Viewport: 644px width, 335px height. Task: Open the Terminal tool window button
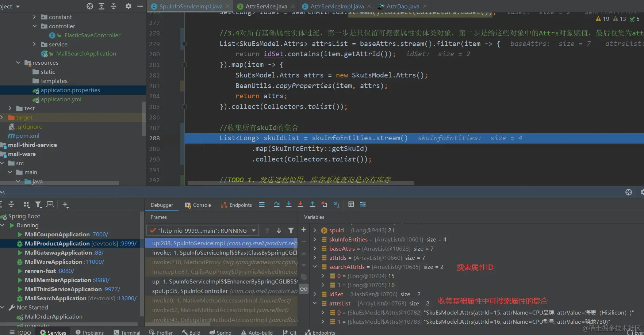[127, 332]
